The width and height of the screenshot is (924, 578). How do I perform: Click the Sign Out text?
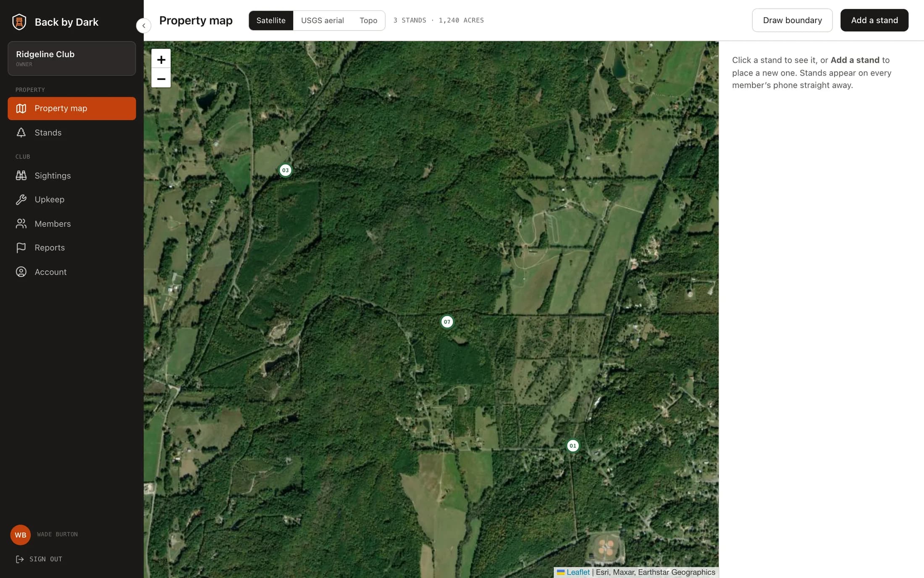click(46, 559)
